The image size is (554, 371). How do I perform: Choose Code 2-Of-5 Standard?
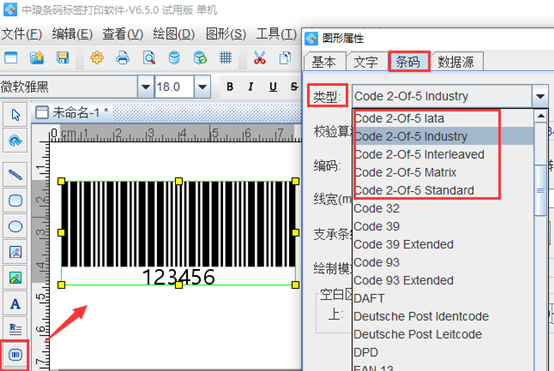tap(443, 190)
